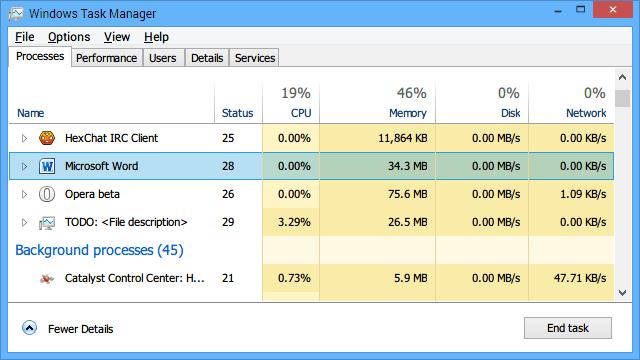This screenshot has width=640, height=360.
Task: Select the Catalyst Control Center row name
Action: click(135, 278)
